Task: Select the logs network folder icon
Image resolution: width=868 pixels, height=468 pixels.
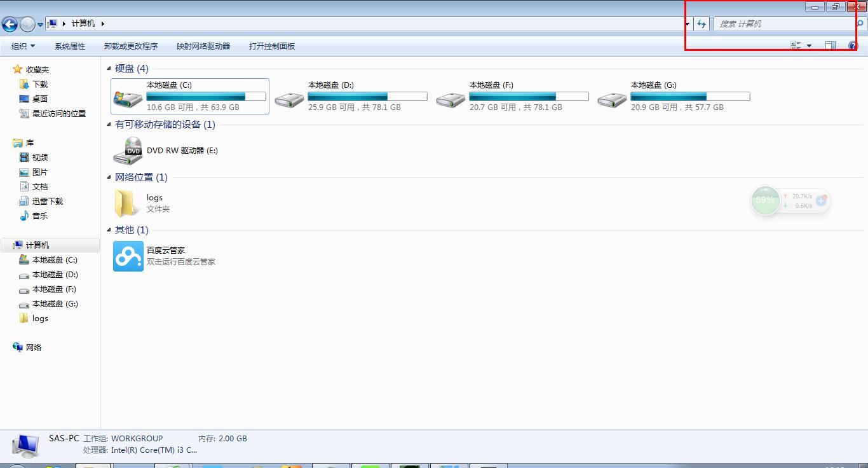Action: click(x=128, y=203)
